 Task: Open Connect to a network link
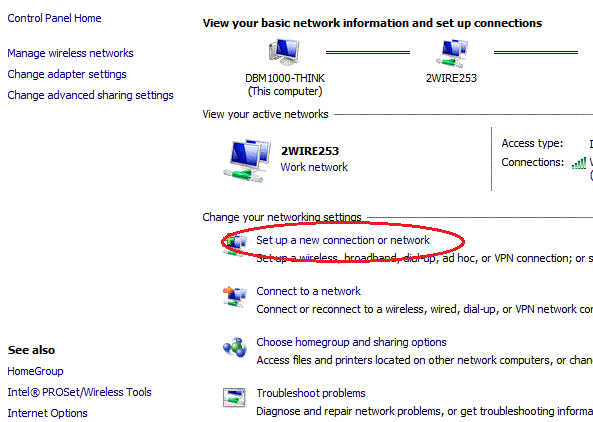tap(308, 291)
